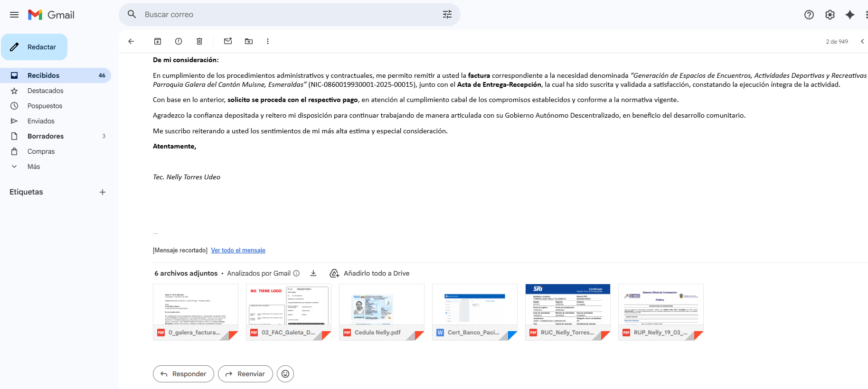Open the Gemini sparkle icon
This screenshot has height=389, width=868.
click(850, 15)
